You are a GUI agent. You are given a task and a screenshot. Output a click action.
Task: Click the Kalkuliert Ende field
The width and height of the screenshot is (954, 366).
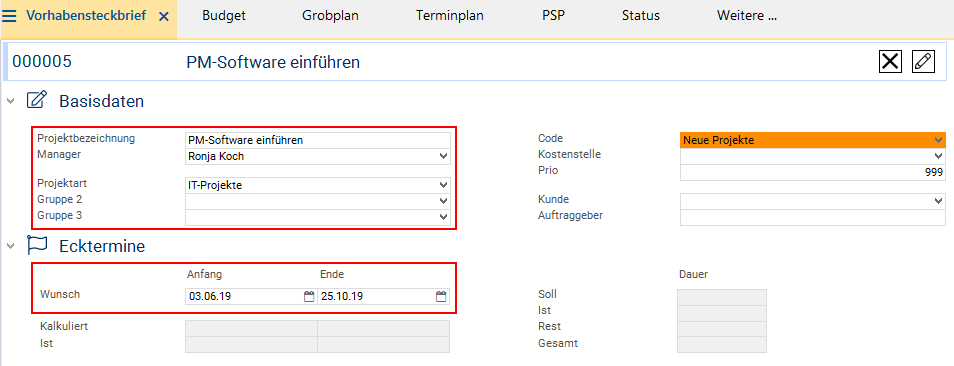coord(383,328)
